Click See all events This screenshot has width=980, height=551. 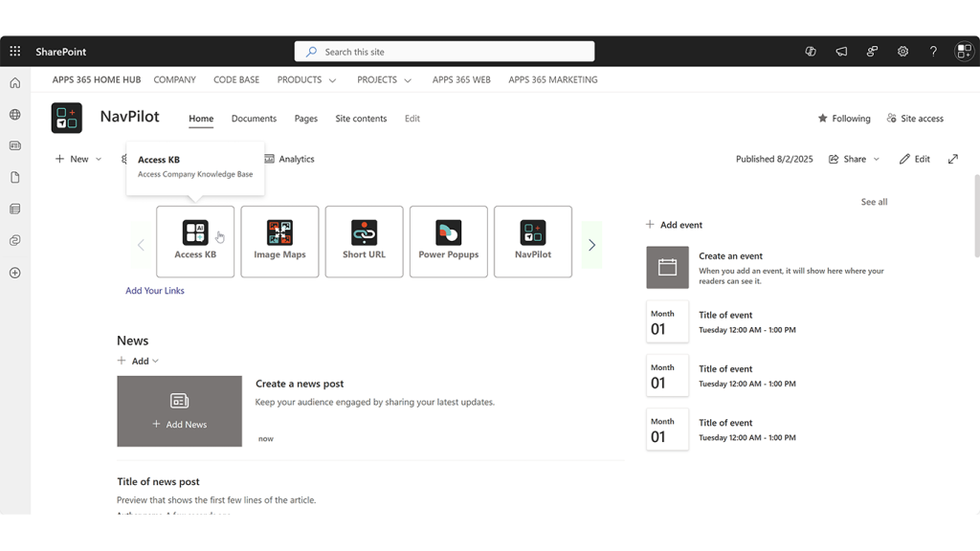point(874,202)
